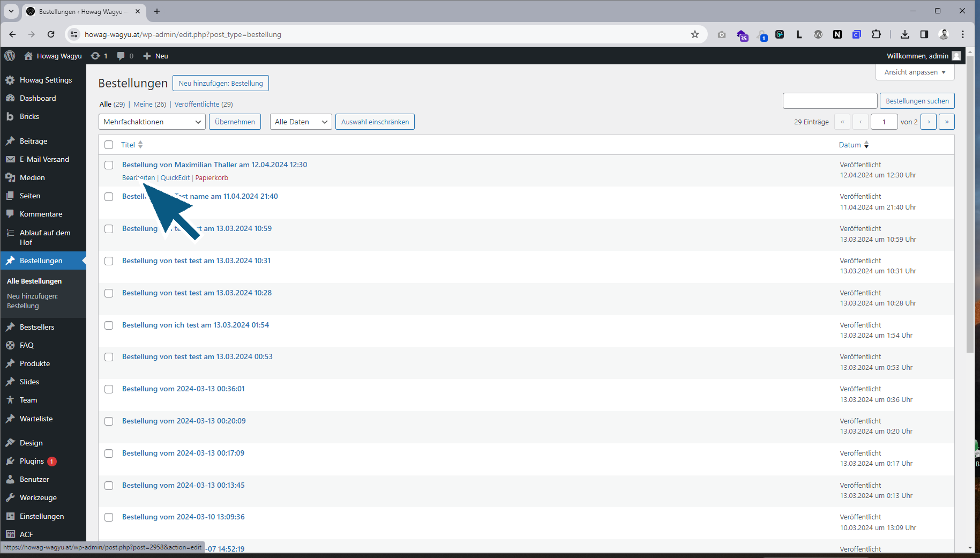Click the WordPress logo in admin bar

click(x=10, y=56)
